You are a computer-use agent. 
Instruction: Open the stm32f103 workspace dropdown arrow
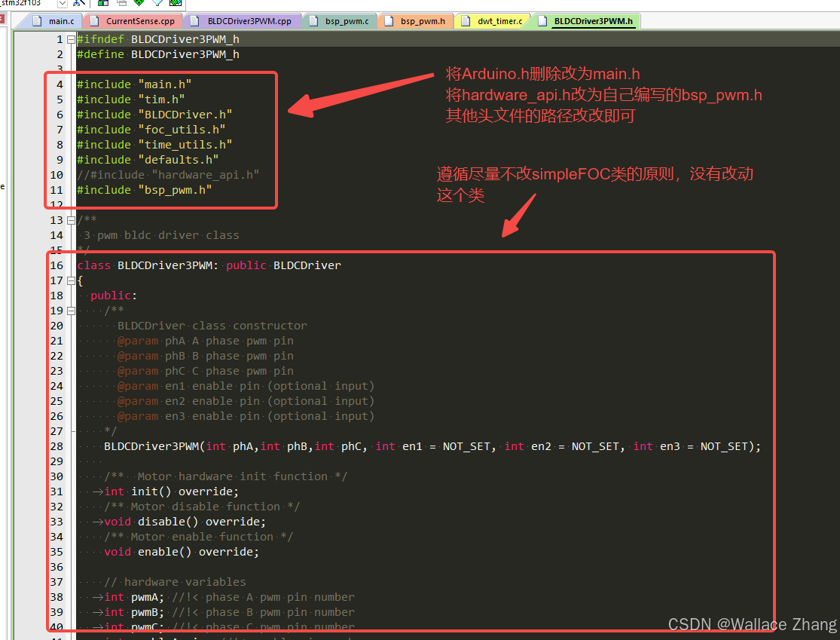tap(63, 4)
